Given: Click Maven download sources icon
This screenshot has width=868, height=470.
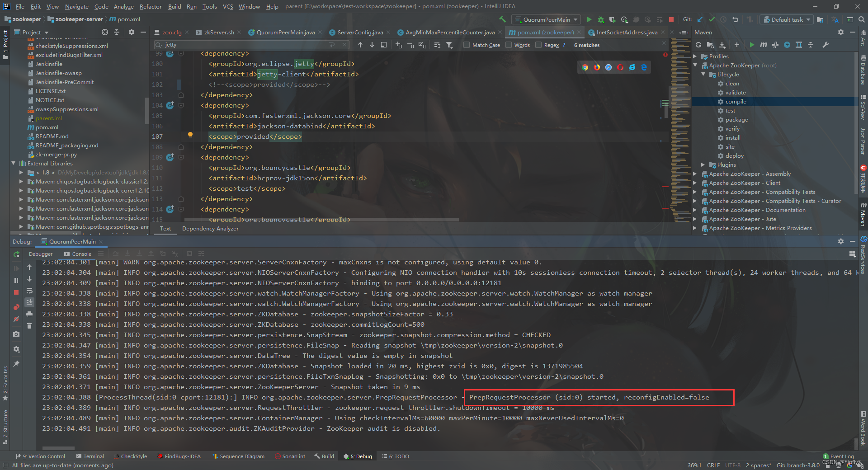Looking at the screenshot, I should pos(722,45).
